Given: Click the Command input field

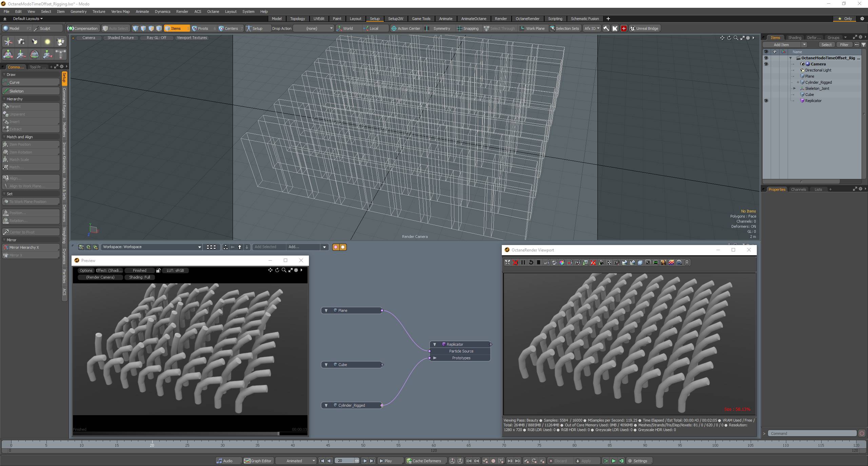Looking at the screenshot, I should coord(812,433).
